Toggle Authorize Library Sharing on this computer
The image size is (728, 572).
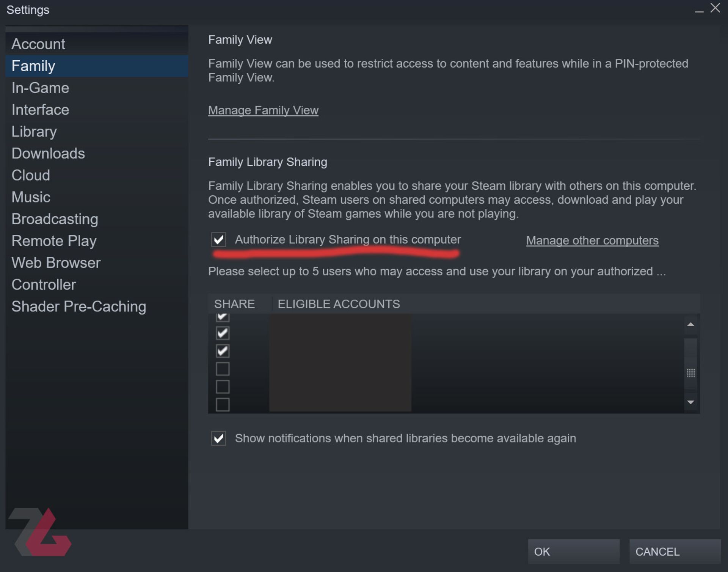219,240
